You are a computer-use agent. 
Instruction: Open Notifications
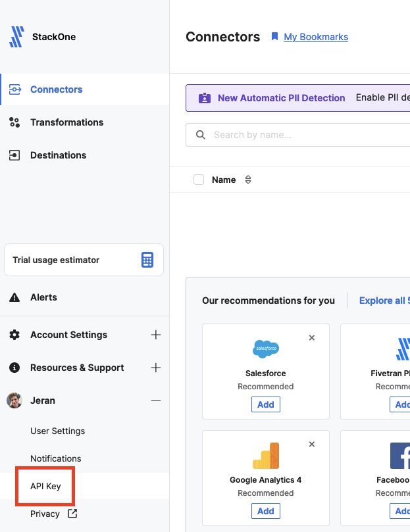coord(55,458)
